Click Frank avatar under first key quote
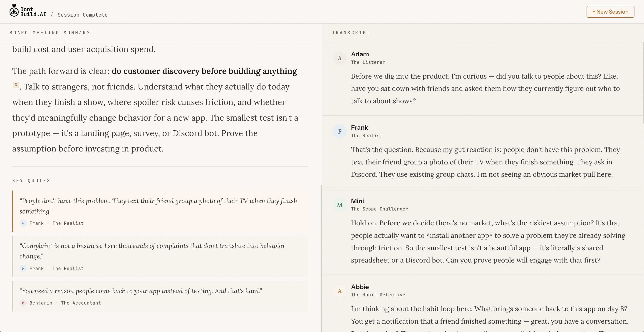The height and width of the screenshot is (332, 644). [23, 223]
